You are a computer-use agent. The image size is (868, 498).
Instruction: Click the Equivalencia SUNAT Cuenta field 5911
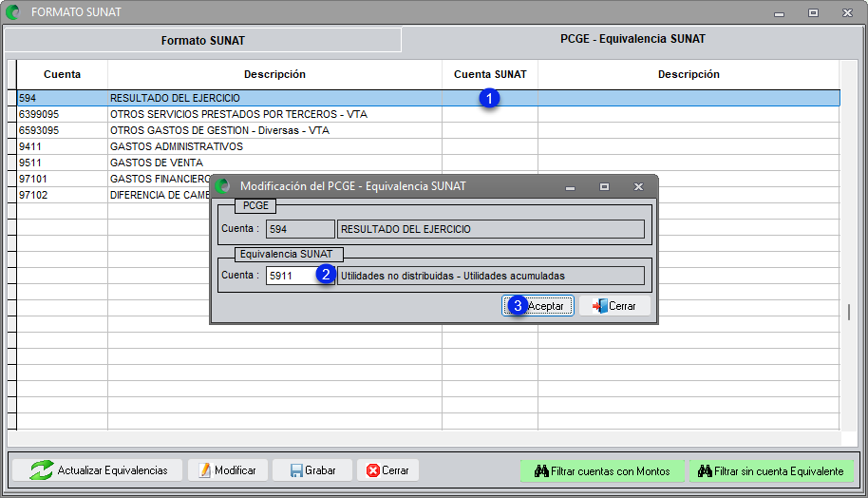(299, 276)
